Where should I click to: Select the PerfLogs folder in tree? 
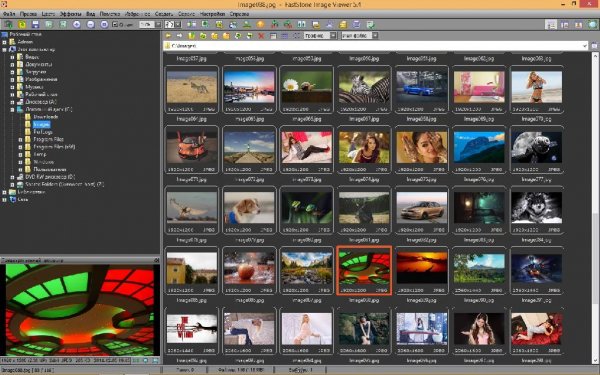tap(42, 132)
